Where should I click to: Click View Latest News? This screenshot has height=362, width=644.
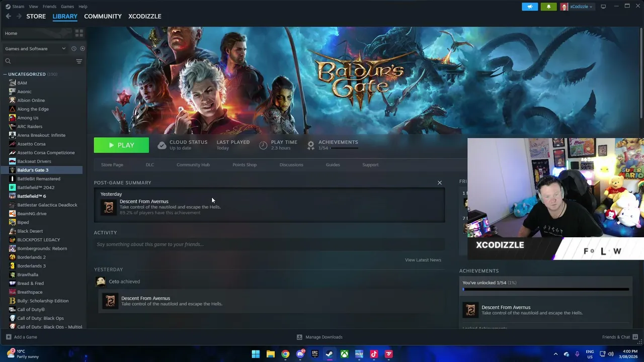pos(423,260)
